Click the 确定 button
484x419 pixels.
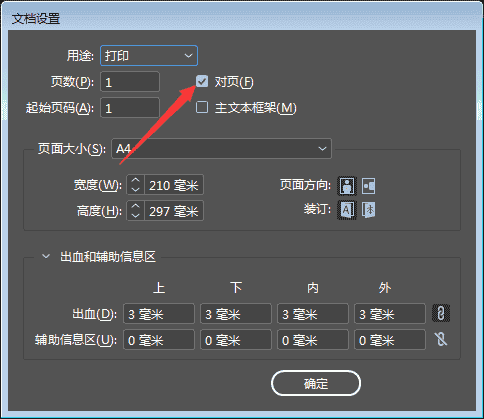(x=316, y=383)
